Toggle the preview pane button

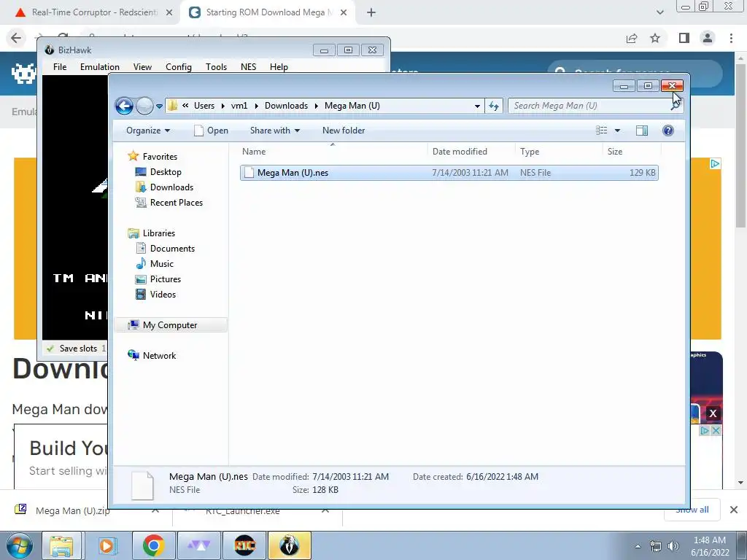[x=642, y=131]
